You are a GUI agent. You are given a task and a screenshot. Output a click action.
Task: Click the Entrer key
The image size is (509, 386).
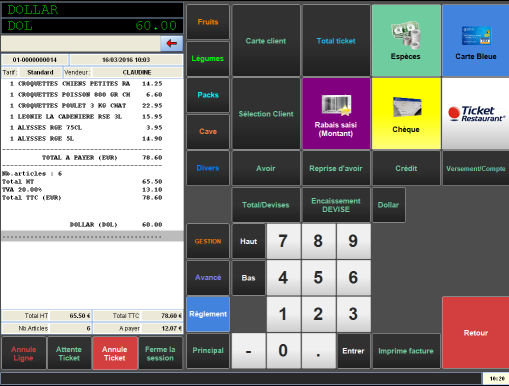353,351
